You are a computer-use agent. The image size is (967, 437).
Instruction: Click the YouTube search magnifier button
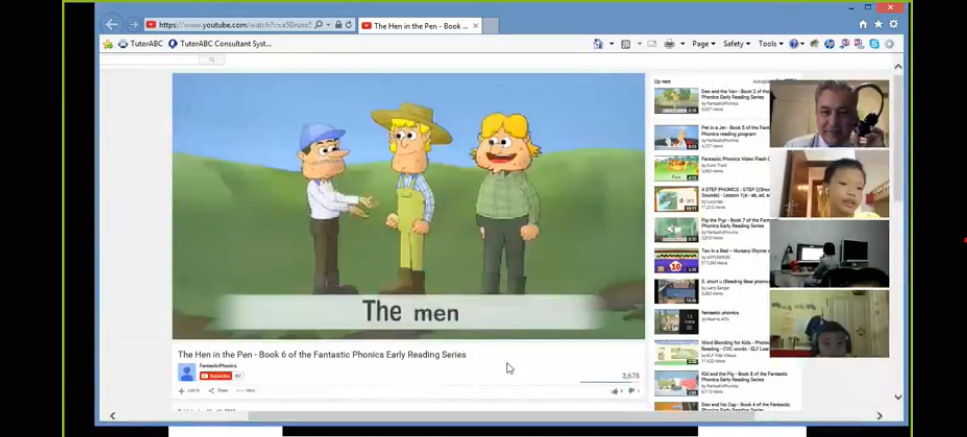pos(212,60)
